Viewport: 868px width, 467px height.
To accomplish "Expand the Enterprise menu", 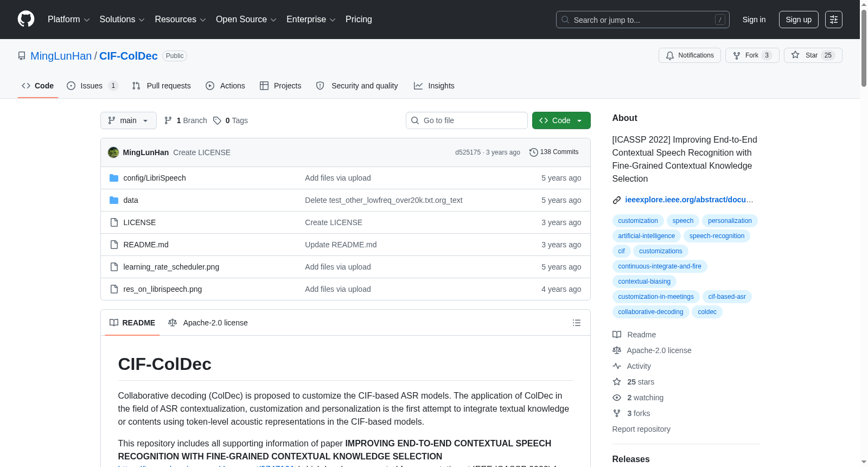I will pyautogui.click(x=311, y=20).
